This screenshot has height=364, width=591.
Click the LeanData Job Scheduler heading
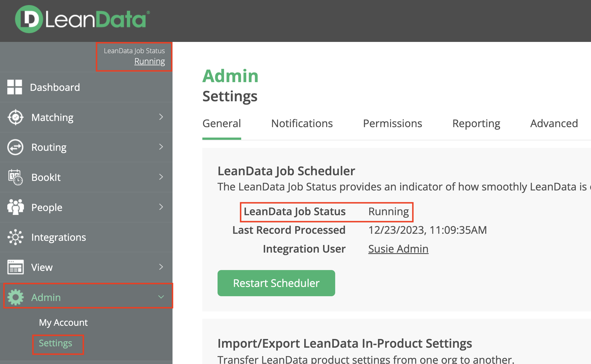pos(286,171)
